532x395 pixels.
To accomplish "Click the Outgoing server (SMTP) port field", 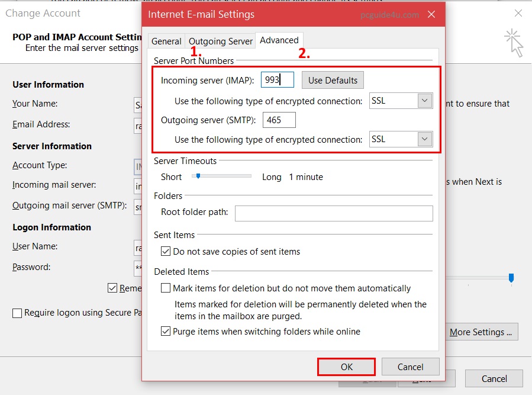I will (x=279, y=120).
